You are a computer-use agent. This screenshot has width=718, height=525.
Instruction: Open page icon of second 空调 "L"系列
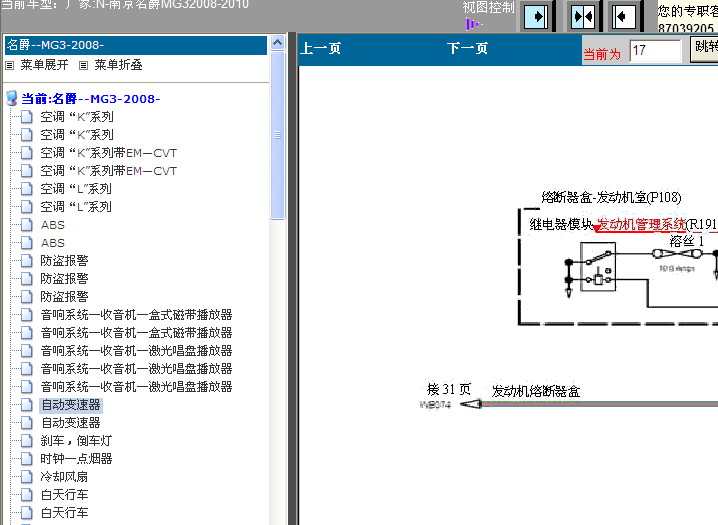[x=27, y=206]
